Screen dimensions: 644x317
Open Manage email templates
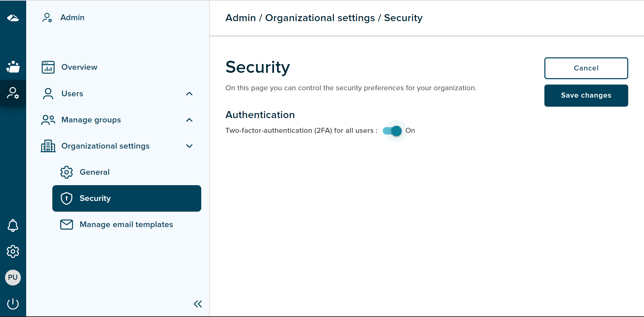[x=126, y=224]
